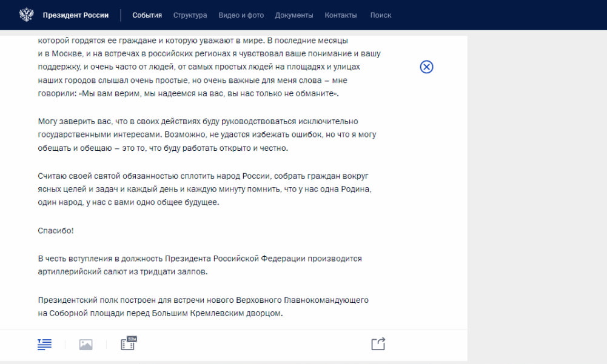Click the 'Президентский полк построен' paragraph

(x=203, y=307)
